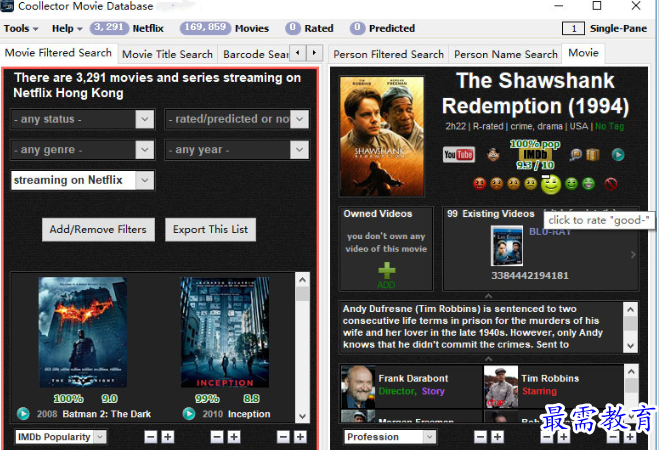Switch to Movie Title Search tab

[167, 55]
